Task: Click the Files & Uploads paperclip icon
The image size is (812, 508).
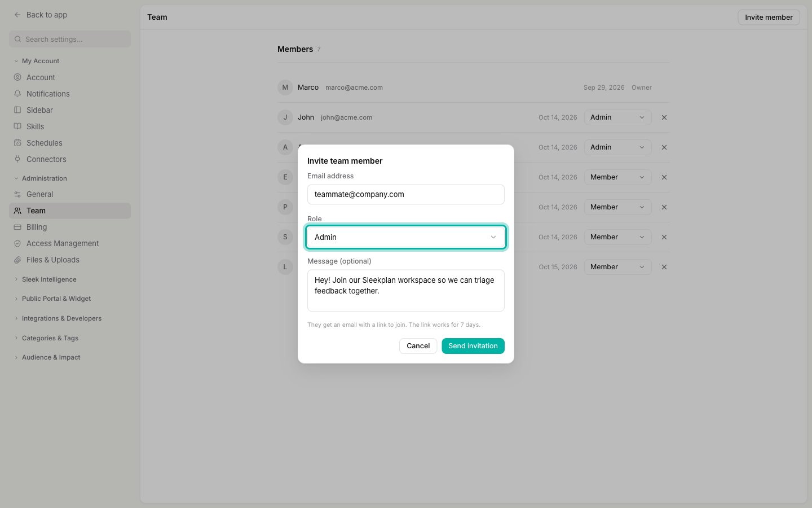Action: point(17,260)
